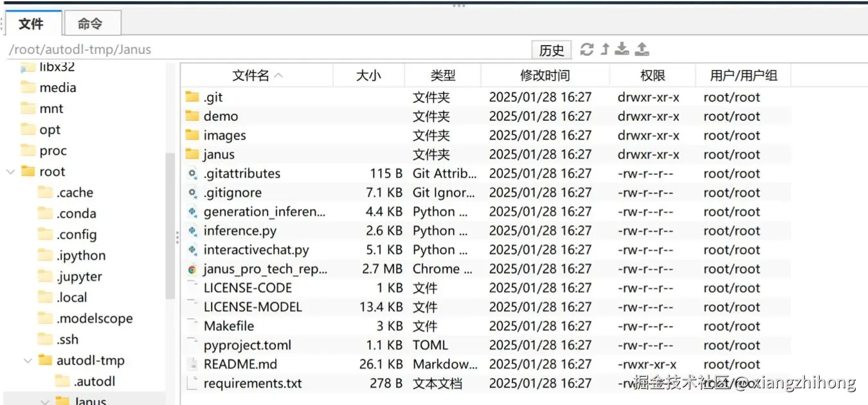This screenshot has width=868, height=405.
Task: Click the interactivechat.py file icon
Action: coord(192,249)
